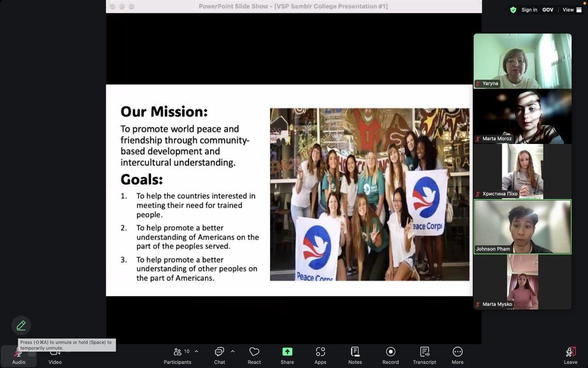Click the PowerPoint Slide Show window title
Screen dimensions: 588x368
pos(293,6)
